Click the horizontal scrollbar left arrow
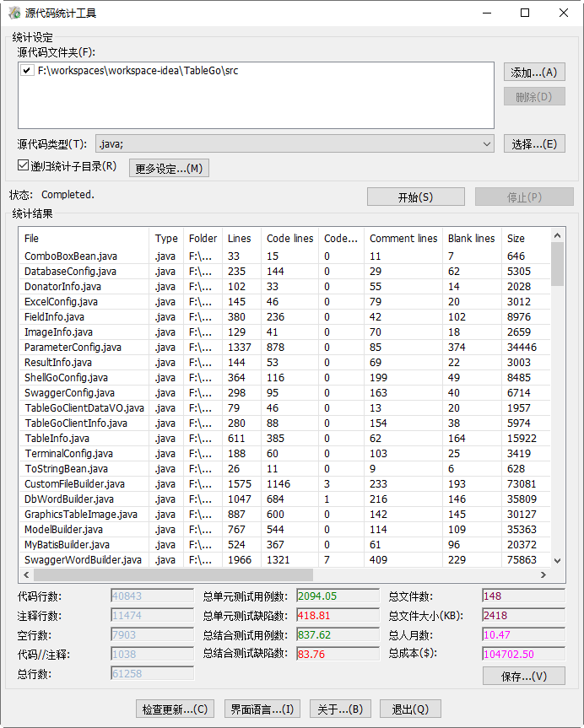This screenshot has width=584, height=728. coord(26,574)
